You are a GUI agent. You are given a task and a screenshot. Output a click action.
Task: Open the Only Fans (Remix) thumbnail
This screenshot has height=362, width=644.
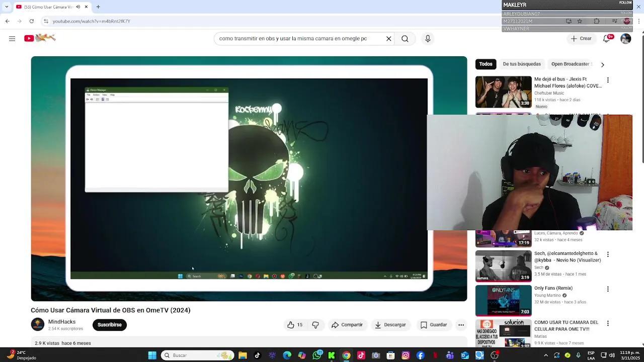503,301
